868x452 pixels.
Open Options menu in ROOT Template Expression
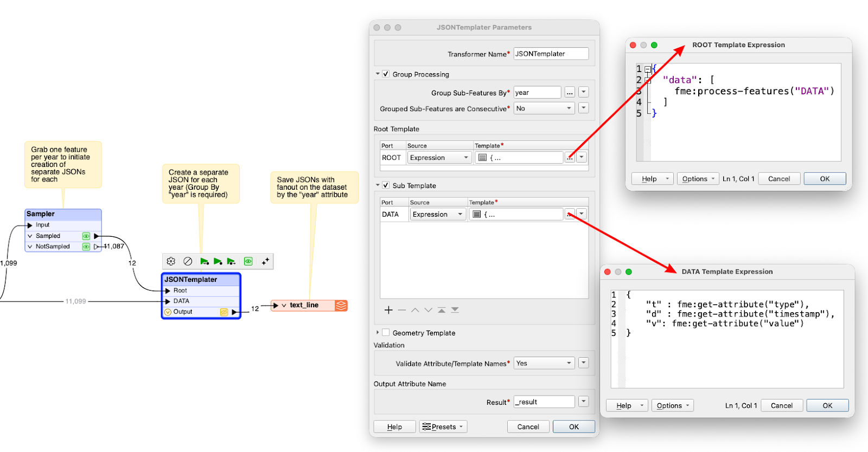coord(698,179)
